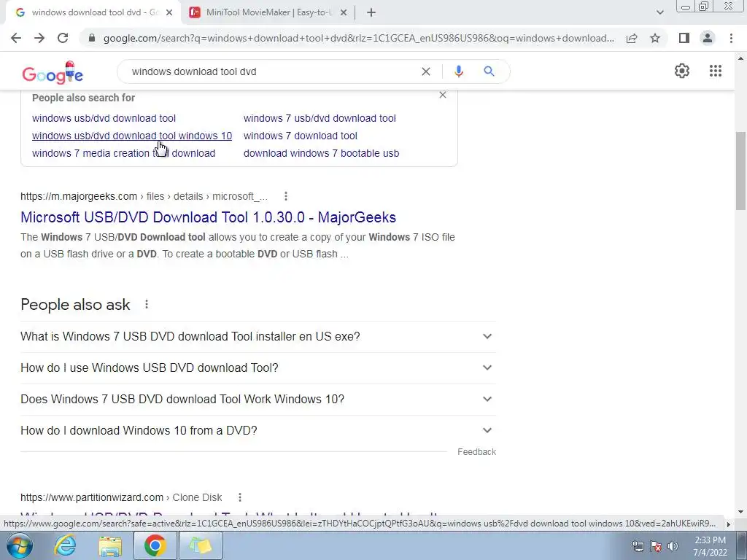Go back with the browser back arrow
Screen dimensions: 747x560
[16, 38]
